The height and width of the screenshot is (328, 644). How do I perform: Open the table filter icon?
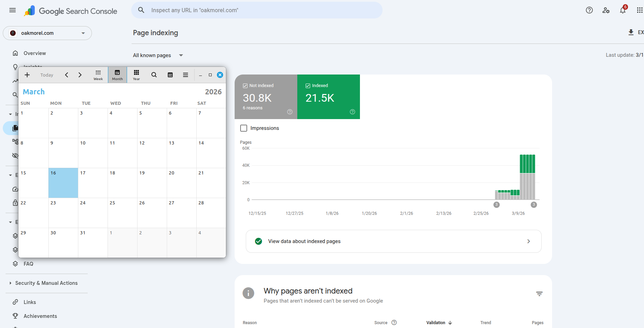[x=539, y=294]
